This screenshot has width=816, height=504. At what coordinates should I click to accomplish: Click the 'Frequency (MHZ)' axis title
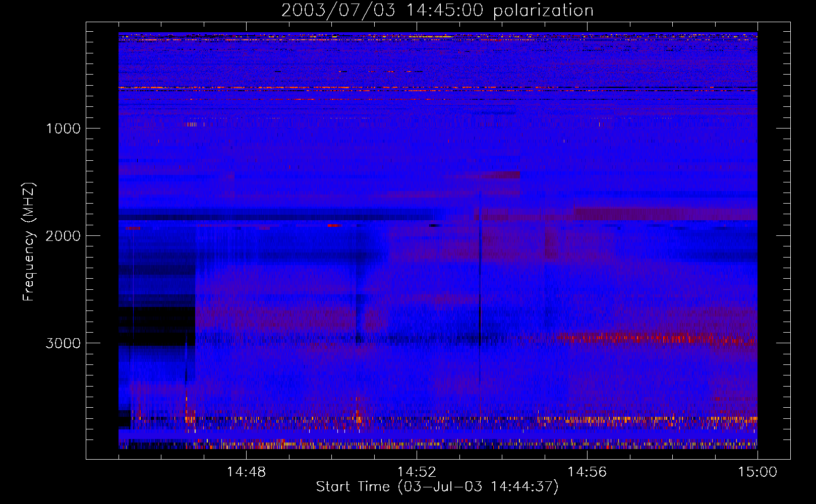tap(29, 242)
